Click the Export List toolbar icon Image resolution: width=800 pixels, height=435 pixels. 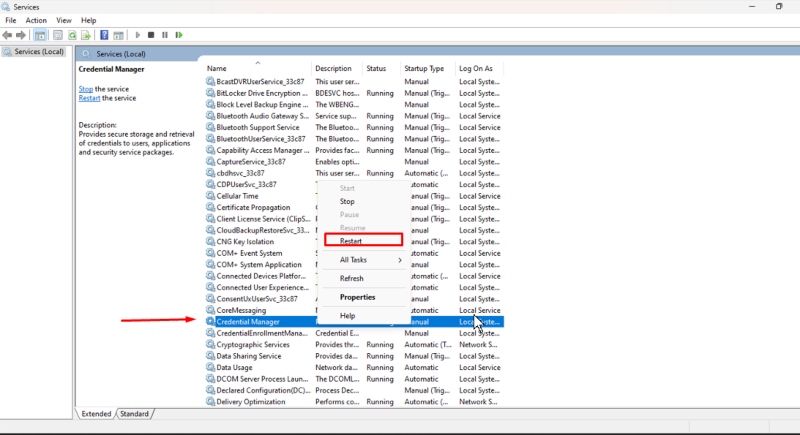coord(86,35)
